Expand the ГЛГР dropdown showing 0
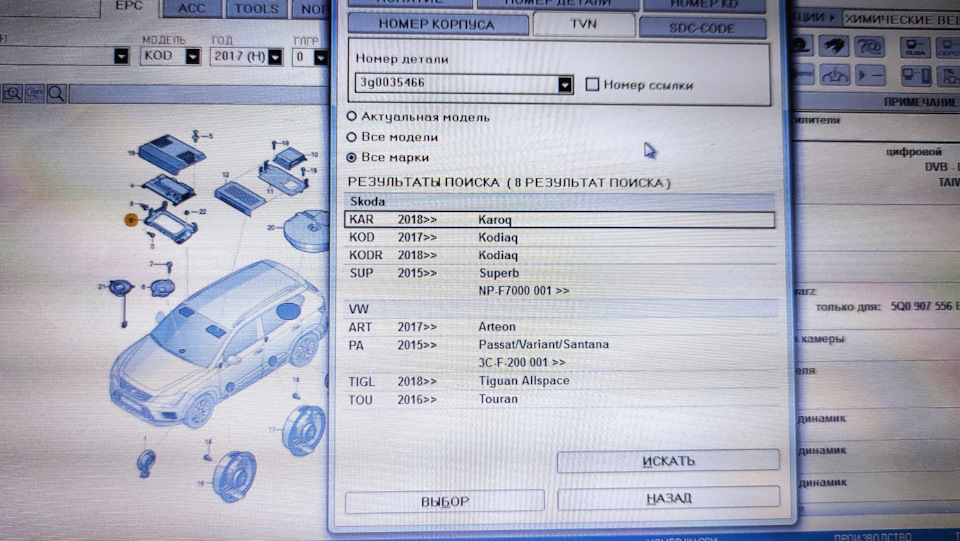This screenshot has height=541, width=960. click(320, 58)
